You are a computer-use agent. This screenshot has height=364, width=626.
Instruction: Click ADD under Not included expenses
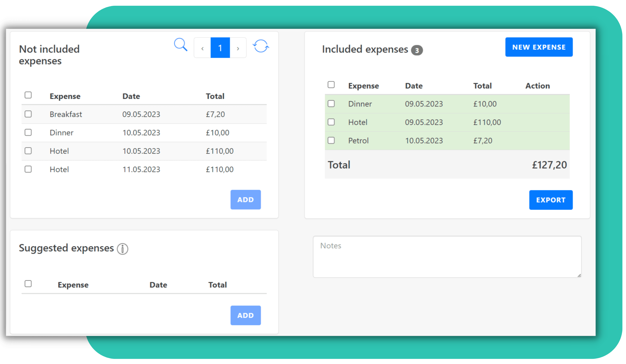[x=245, y=200]
